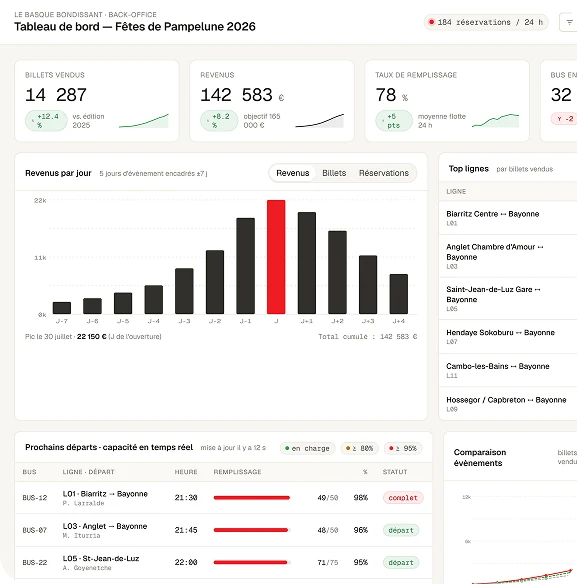Viewport: 577px width, 584px height.
Task: Click the 'Comparaison évènements' panel title
Action: (x=480, y=458)
